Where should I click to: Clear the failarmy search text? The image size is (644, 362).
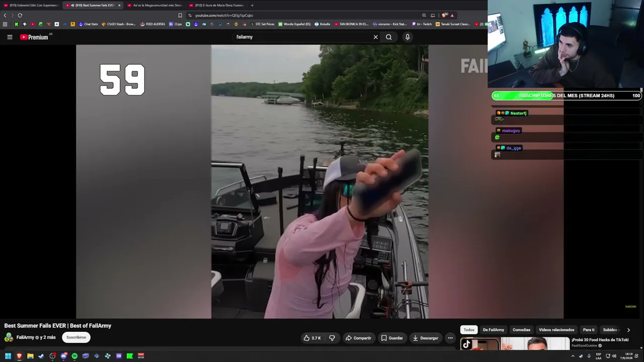coord(375,37)
